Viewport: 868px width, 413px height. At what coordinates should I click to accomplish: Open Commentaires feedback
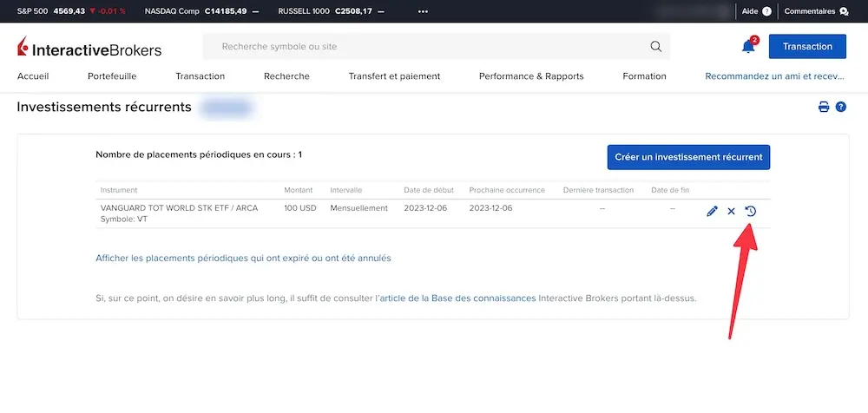(816, 11)
